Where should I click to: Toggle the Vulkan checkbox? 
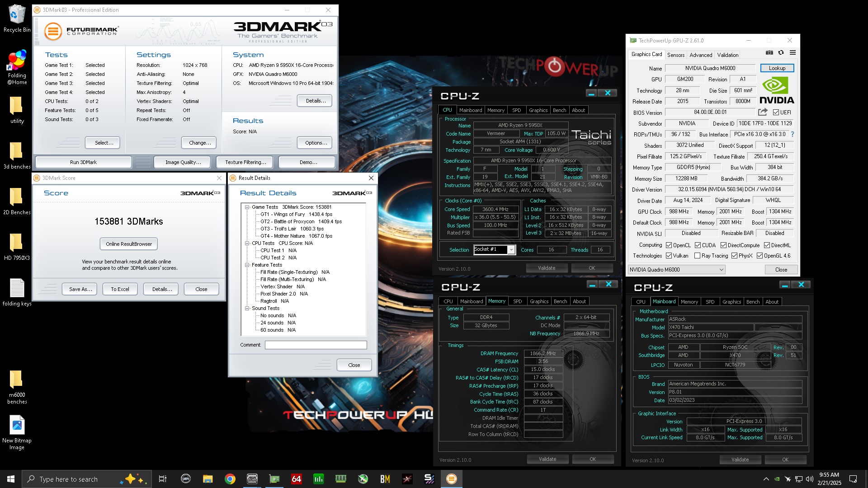(669, 256)
